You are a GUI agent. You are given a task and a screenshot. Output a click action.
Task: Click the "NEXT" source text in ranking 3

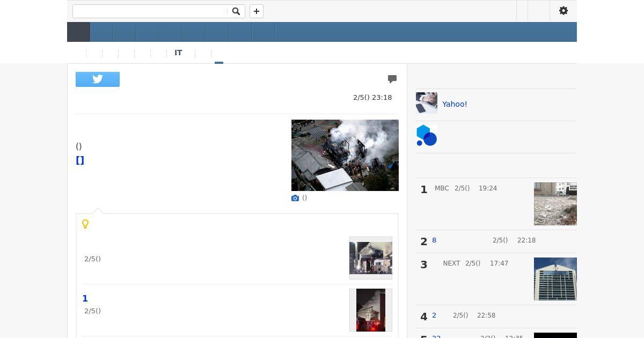(x=451, y=263)
